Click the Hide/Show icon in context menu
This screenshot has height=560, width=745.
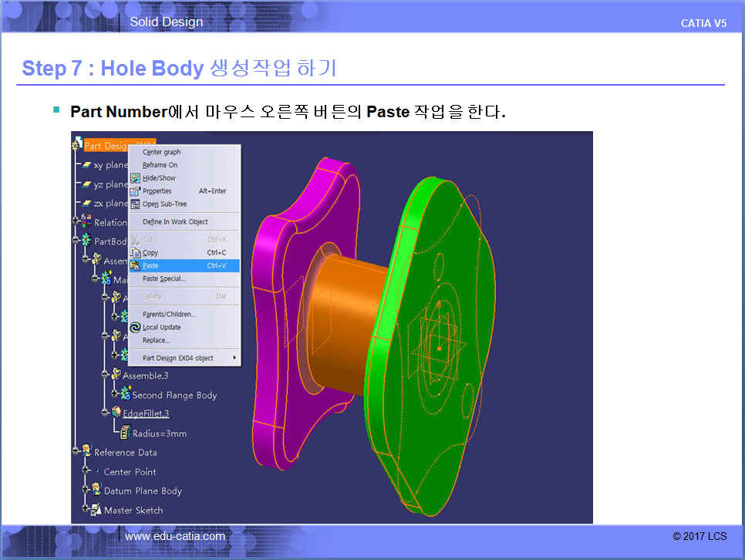135,177
